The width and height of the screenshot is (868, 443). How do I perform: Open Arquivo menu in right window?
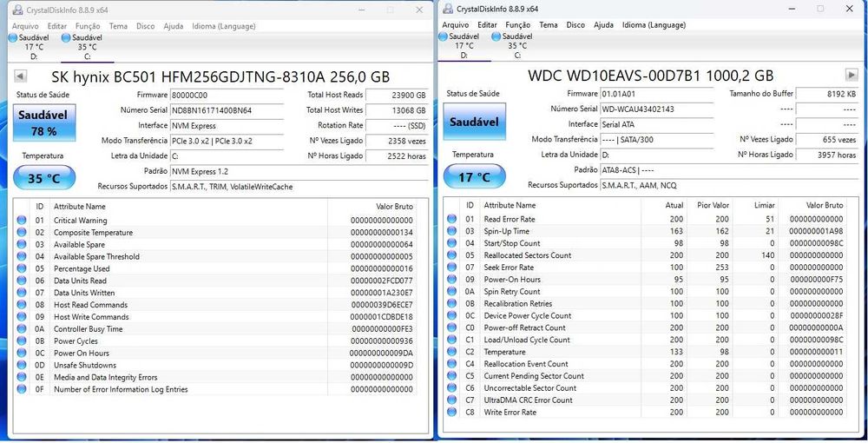coord(456,25)
